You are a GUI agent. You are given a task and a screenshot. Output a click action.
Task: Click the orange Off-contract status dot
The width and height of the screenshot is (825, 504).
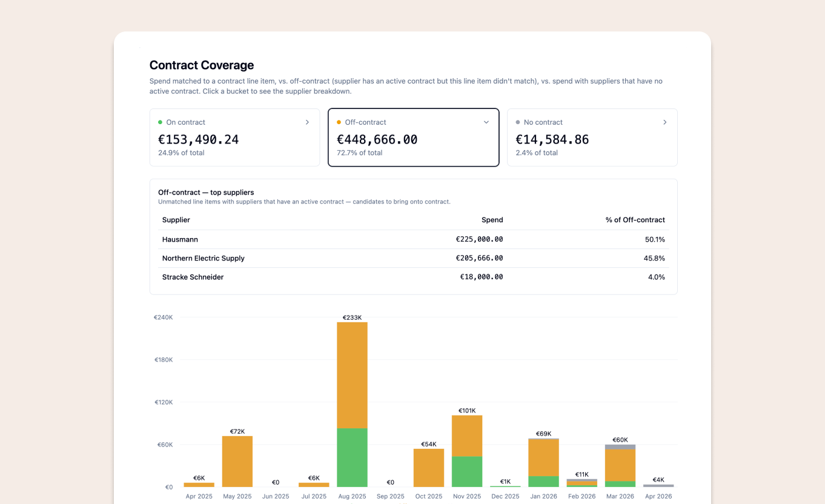coord(338,122)
